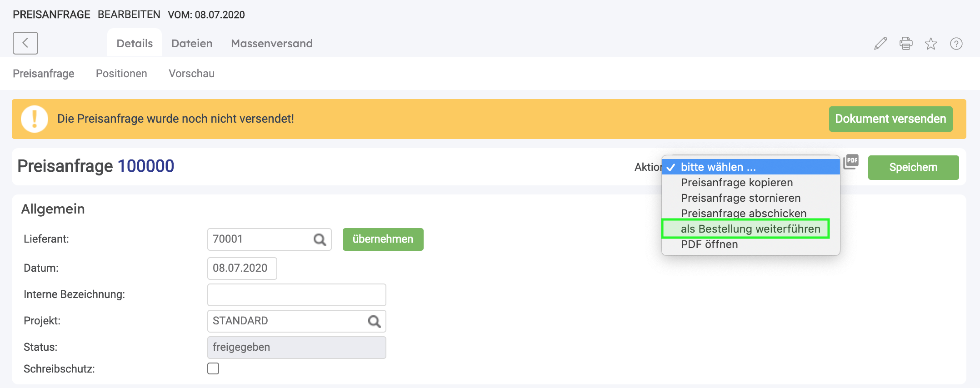This screenshot has height=388, width=980.
Task: Click the Interne Bezeichnung input field
Action: click(296, 295)
